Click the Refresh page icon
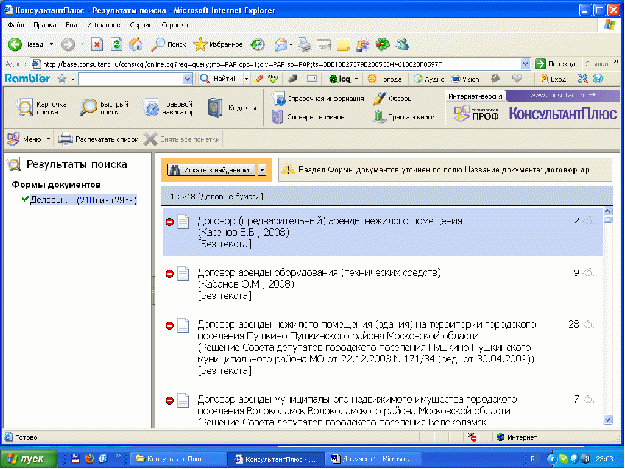Screen dimensions: 625x469 116,44
